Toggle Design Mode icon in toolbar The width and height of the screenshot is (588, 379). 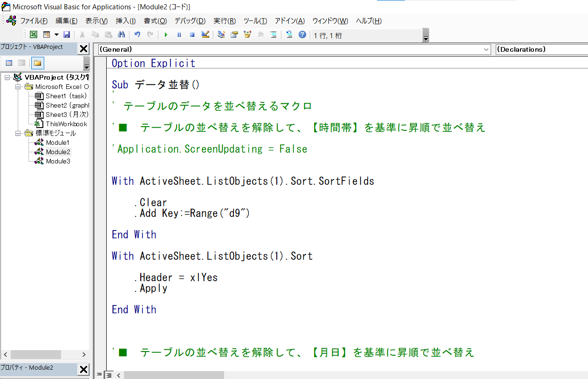click(205, 35)
